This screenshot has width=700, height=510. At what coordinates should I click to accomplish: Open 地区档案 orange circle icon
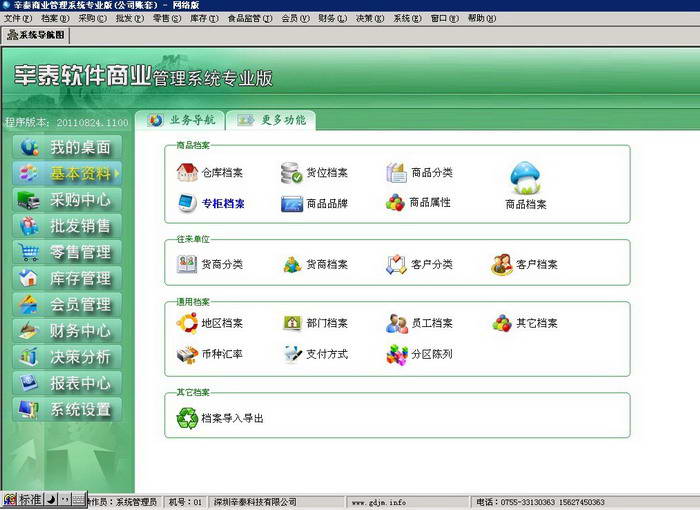pos(187,323)
